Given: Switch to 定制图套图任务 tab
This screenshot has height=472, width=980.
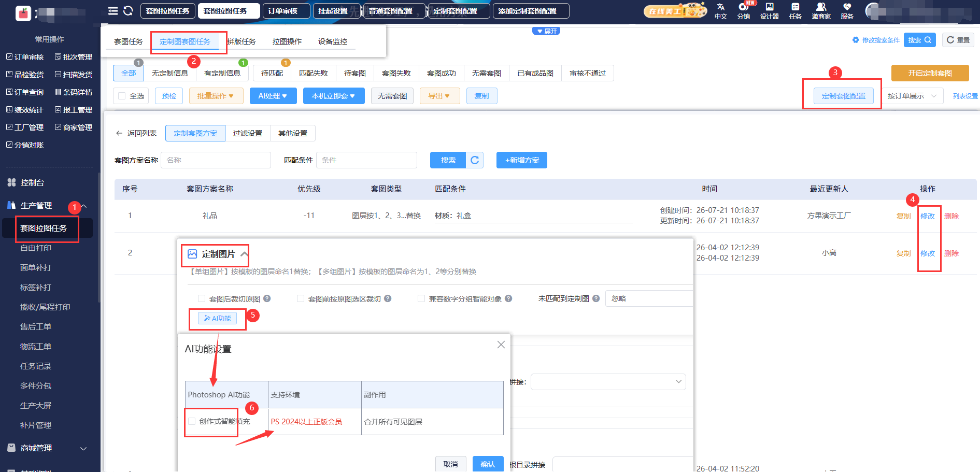Looking at the screenshot, I should (185, 41).
